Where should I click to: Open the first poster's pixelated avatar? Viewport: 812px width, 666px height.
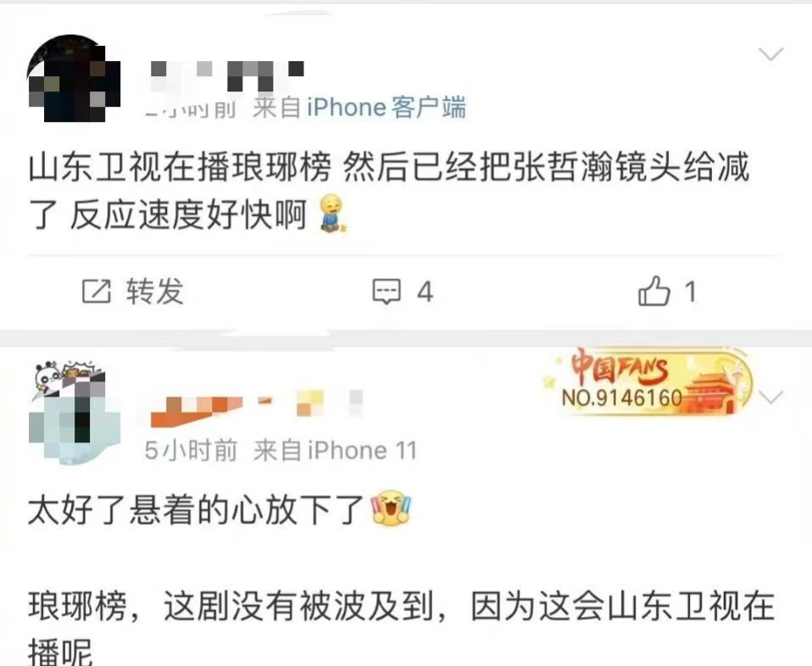point(74,78)
